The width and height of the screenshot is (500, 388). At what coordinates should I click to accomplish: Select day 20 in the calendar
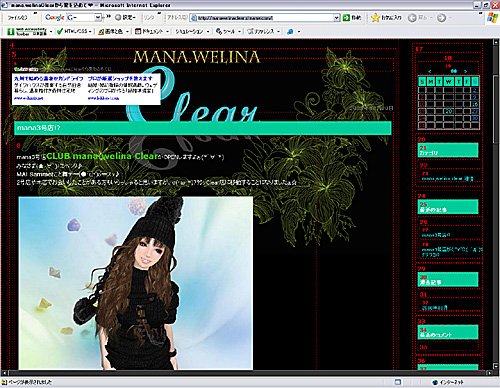coord(449,111)
